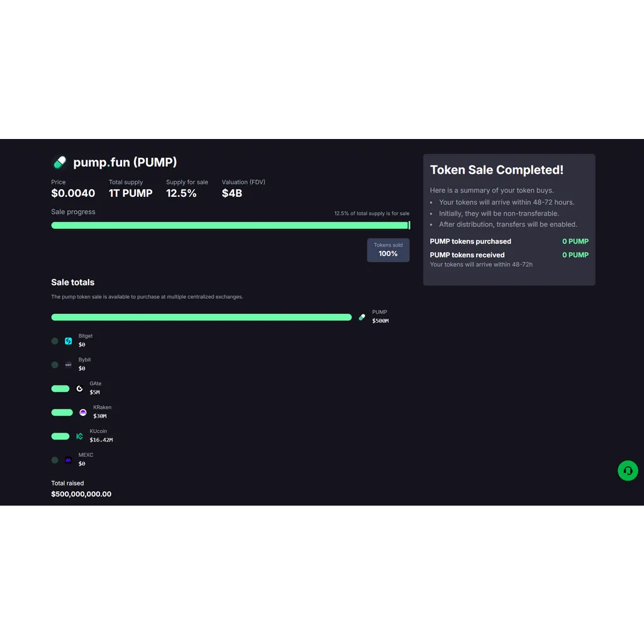This screenshot has width=644, height=644.
Task: Click the pump.fun pill logo icon
Action: pos(60,162)
